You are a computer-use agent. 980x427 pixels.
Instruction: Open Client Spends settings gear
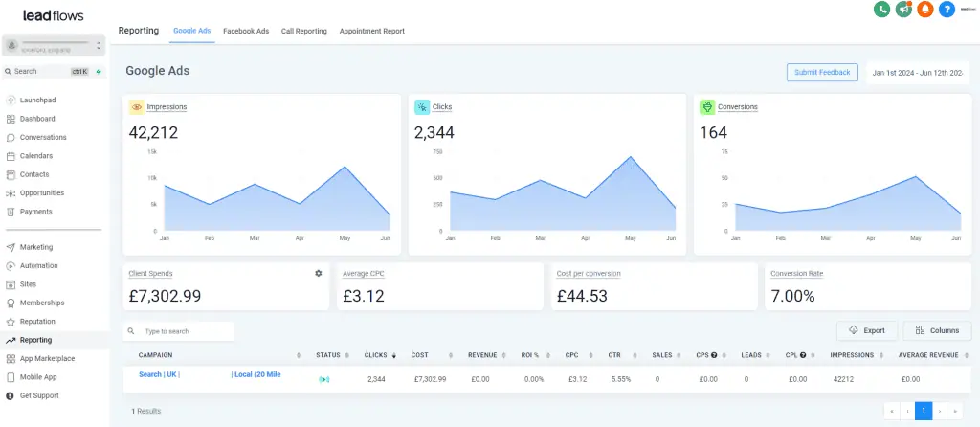[318, 273]
